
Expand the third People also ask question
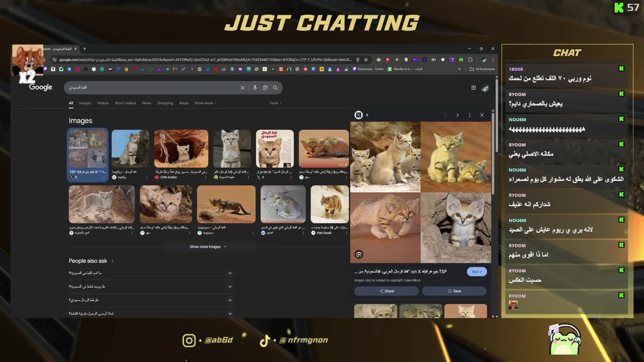[150, 300]
